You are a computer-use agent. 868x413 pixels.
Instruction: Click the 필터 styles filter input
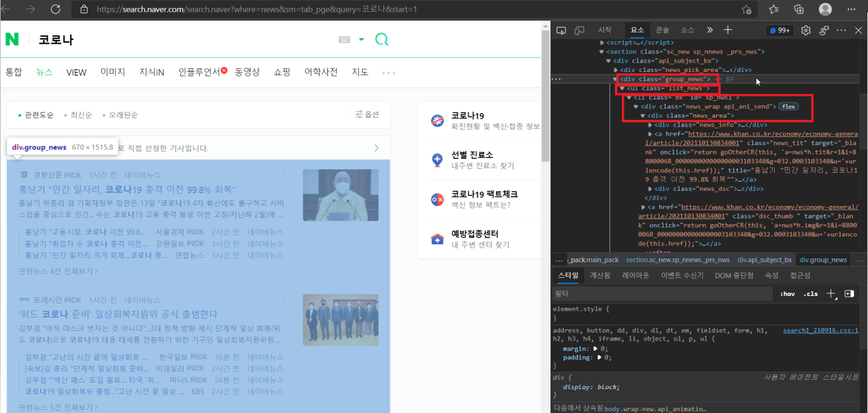coord(663,293)
